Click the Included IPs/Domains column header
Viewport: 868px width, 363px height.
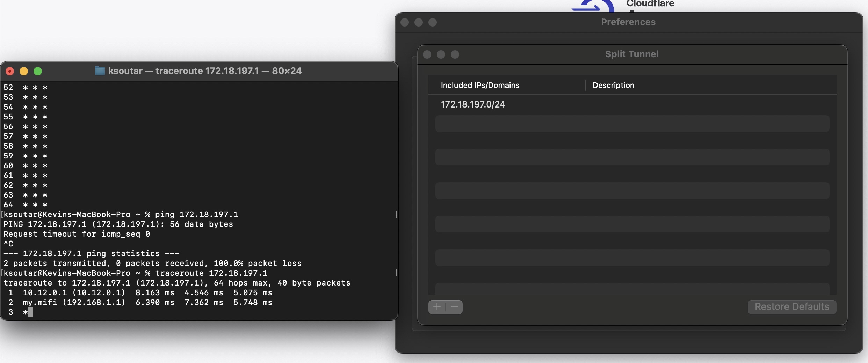480,85
